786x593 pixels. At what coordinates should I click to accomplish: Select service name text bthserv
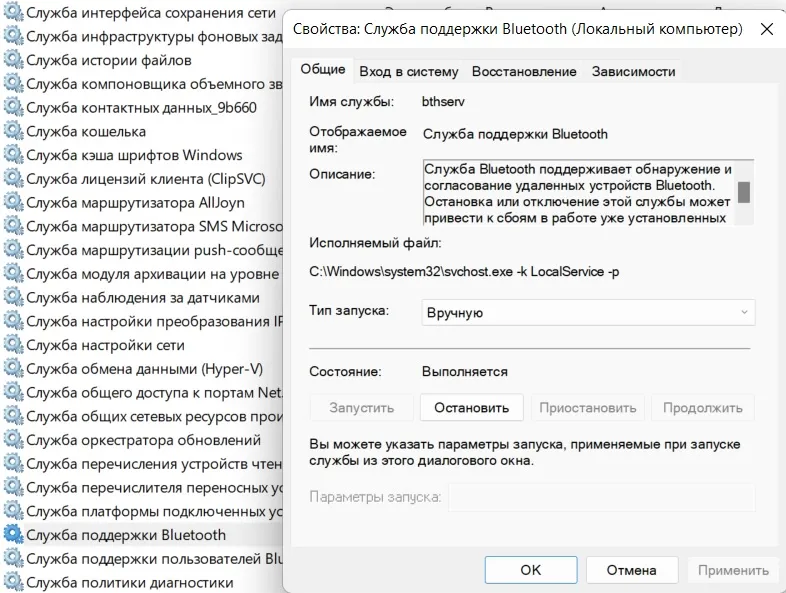[x=443, y=102]
